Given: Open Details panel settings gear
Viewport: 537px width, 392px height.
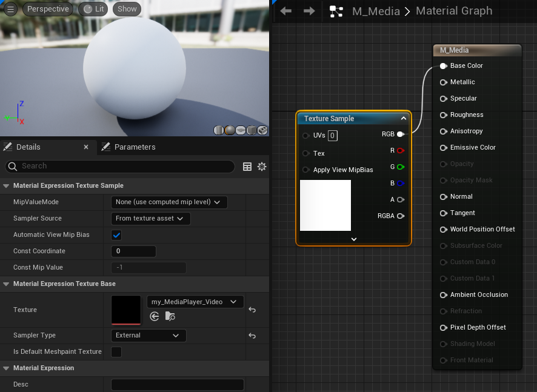Looking at the screenshot, I should click(x=262, y=167).
